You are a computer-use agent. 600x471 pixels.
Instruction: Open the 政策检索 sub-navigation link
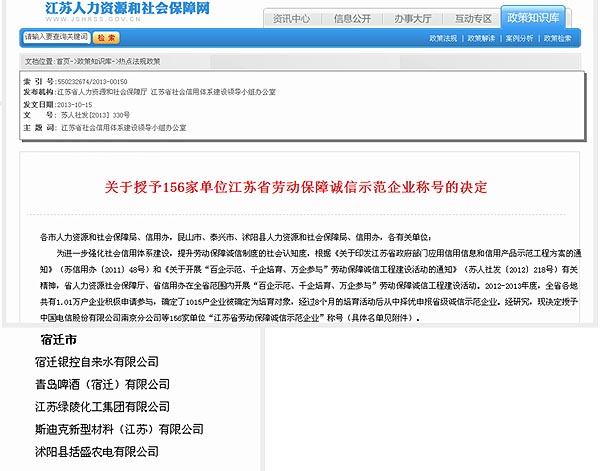tap(558, 38)
